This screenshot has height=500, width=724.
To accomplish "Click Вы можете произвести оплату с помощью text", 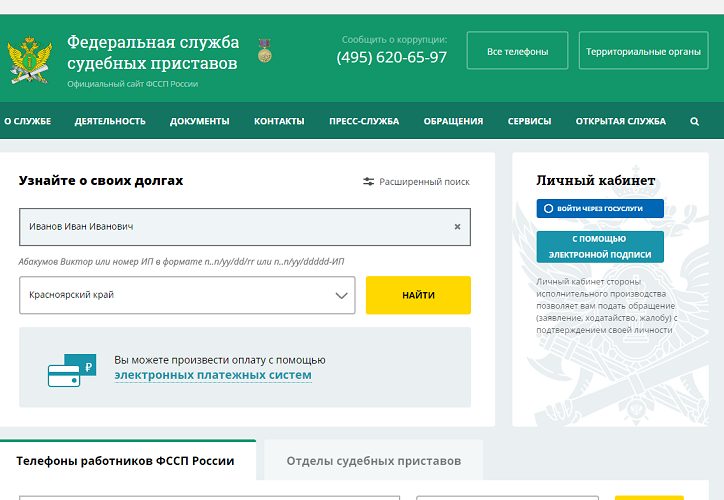I will click(220, 360).
